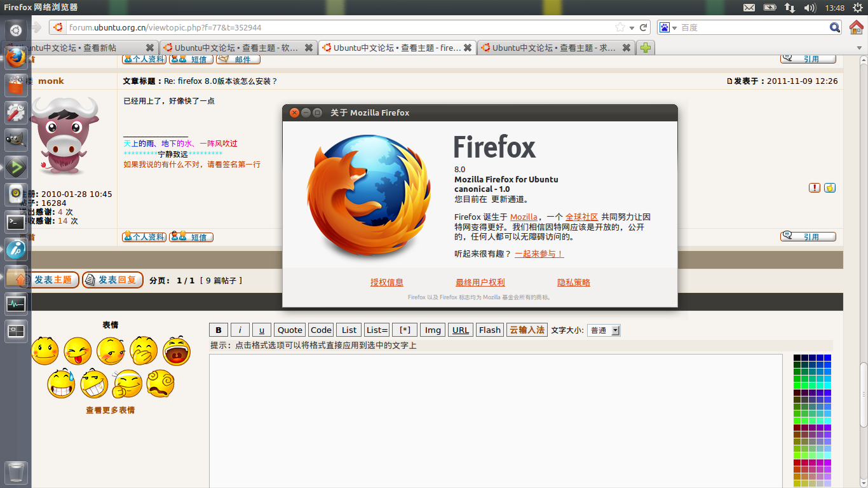Image resolution: width=868 pixels, height=488 pixels.
Task: Open the network indicator in the top panel
Action: pos(790,8)
